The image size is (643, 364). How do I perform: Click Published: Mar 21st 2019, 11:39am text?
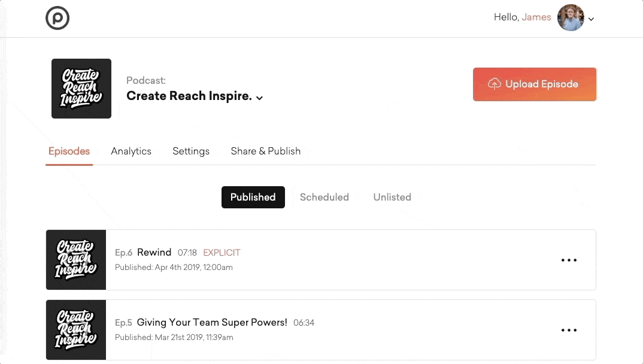(174, 337)
